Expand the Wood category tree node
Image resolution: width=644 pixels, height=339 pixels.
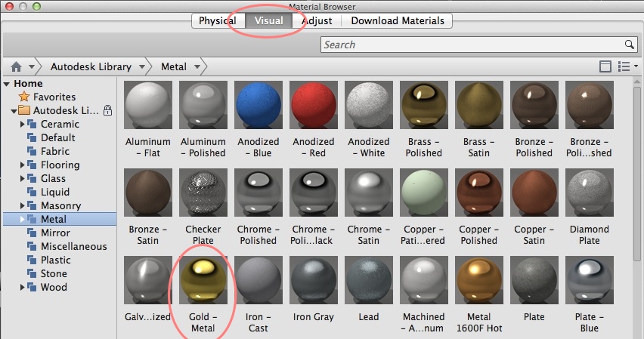point(23,287)
